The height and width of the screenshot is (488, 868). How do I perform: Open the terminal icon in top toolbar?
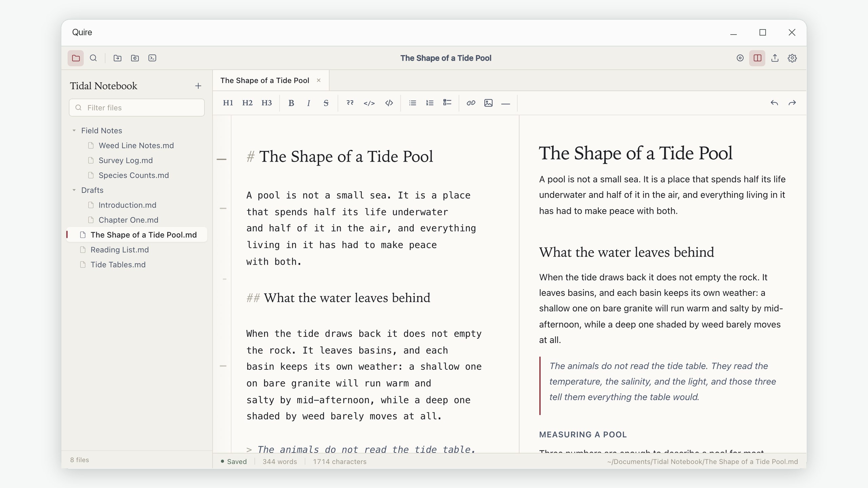tap(152, 58)
